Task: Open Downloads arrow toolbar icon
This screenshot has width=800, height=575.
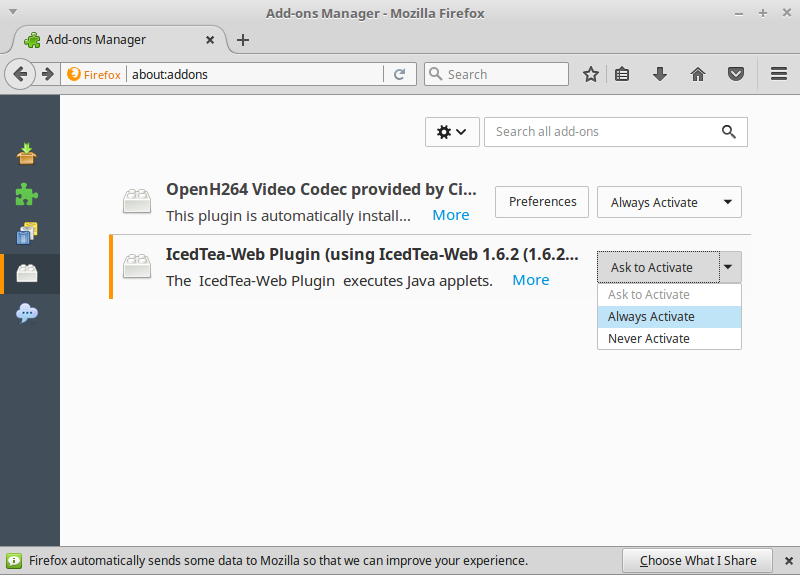Action: pyautogui.click(x=659, y=74)
